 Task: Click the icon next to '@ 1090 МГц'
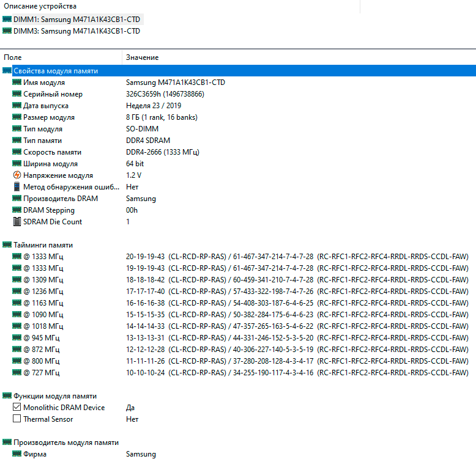click(17, 314)
